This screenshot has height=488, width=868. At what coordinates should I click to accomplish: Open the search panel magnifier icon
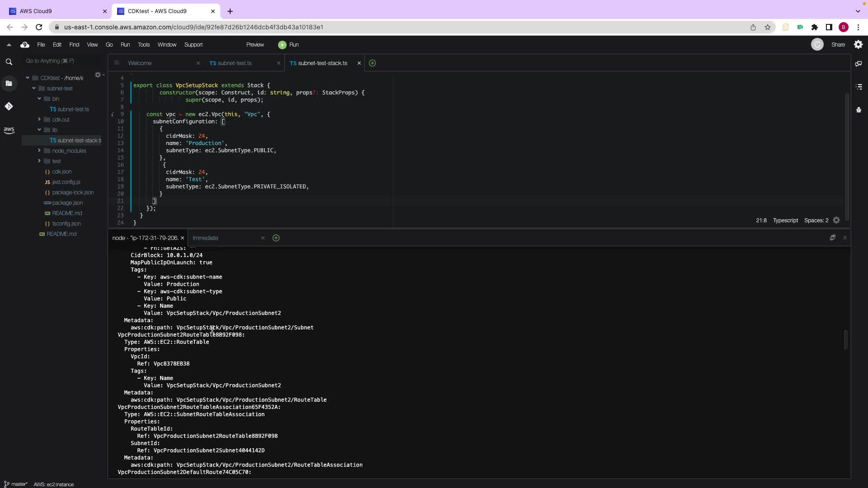click(9, 62)
